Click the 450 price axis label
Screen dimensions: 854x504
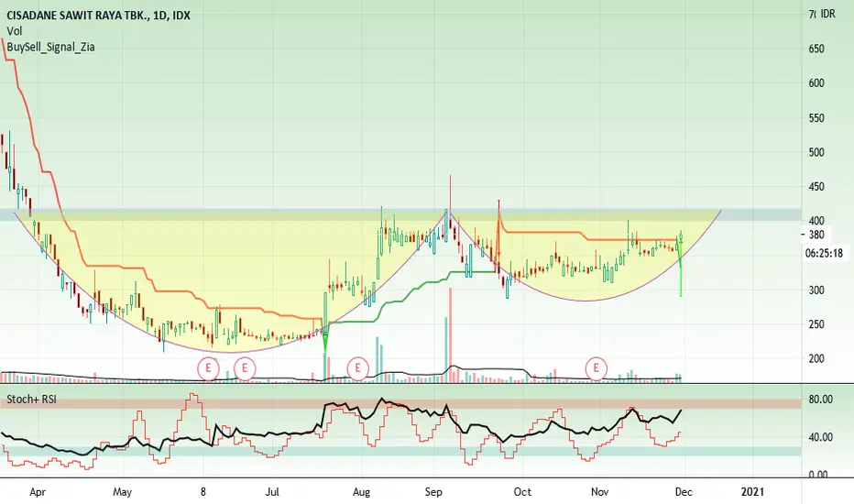[816, 186]
